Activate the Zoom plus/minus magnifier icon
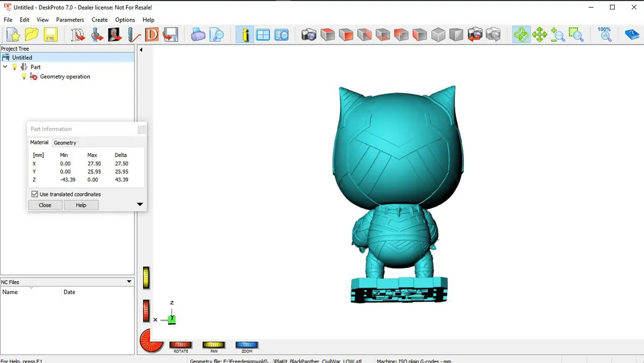This screenshot has height=363, width=644. [x=558, y=35]
